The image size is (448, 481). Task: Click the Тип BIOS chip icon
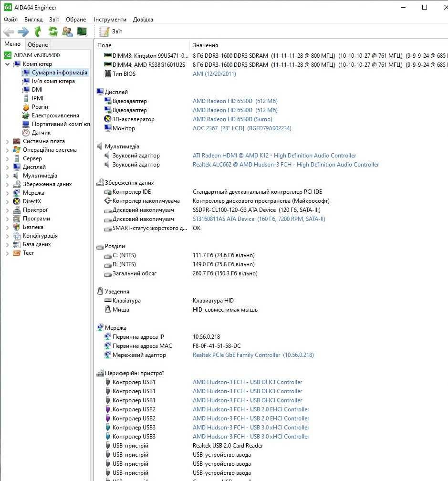click(x=108, y=73)
